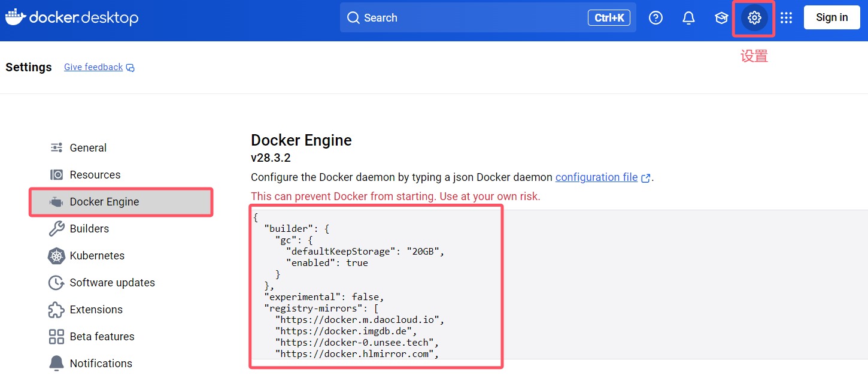This screenshot has width=868, height=384.
Task: Click the Extensions puzzle piece icon
Action: [x=56, y=310]
